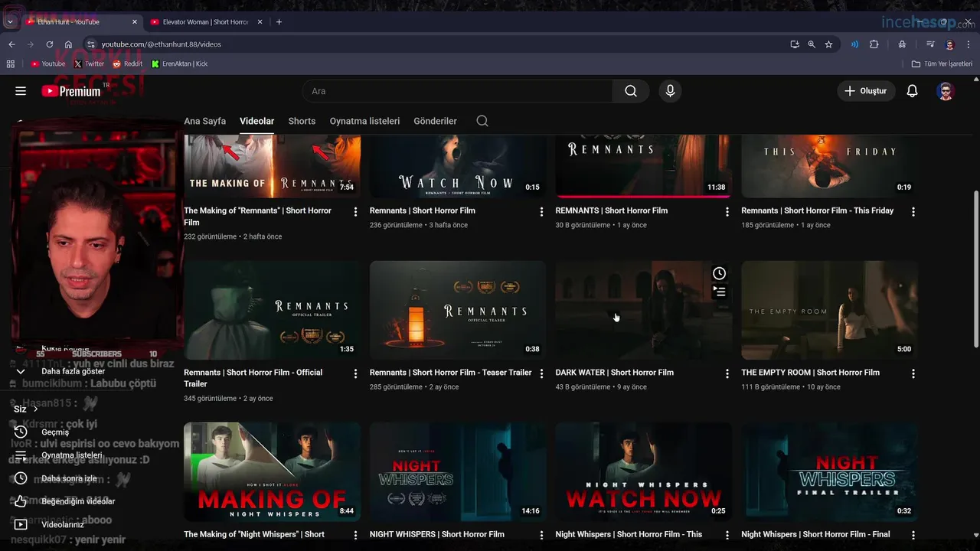The width and height of the screenshot is (980, 551).
Task: Open options menu for THE EMPTY ROOM video
Action: (x=913, y=373)
